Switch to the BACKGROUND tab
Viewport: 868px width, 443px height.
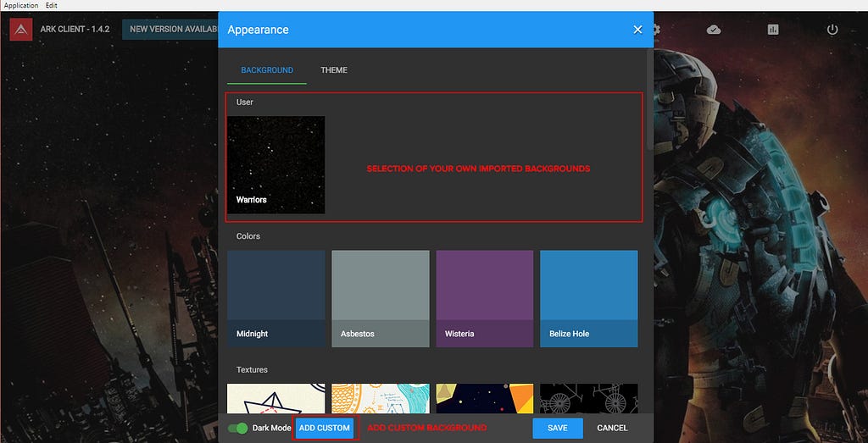[x=267, y=70]
